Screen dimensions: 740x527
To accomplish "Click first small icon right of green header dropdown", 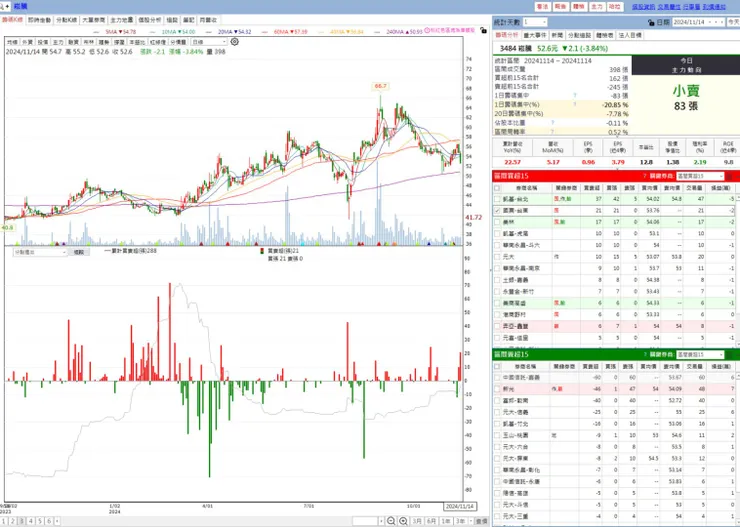I will click(729, 354).
